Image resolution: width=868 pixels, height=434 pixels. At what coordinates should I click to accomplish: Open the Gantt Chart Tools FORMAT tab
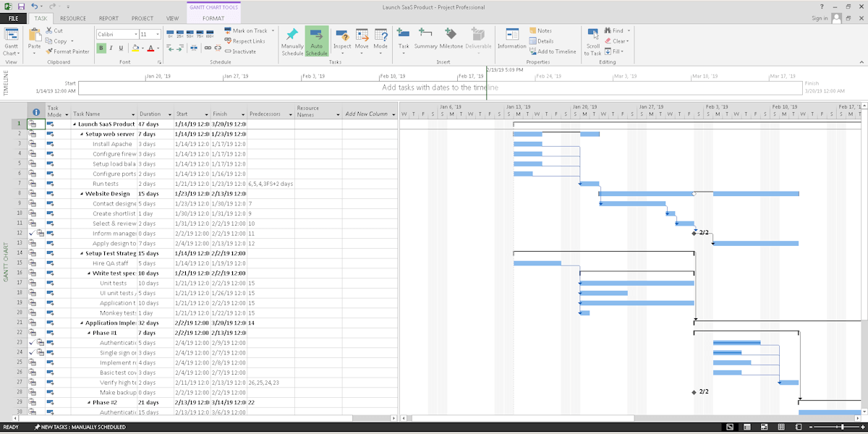pyautogui.click(x=213, y=18)
